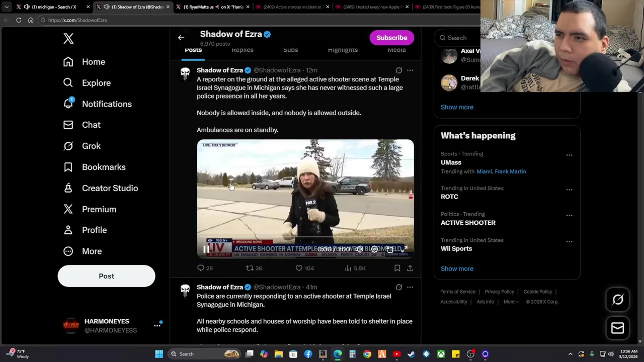Open the Windows Start menu

(x=159, y=354)
